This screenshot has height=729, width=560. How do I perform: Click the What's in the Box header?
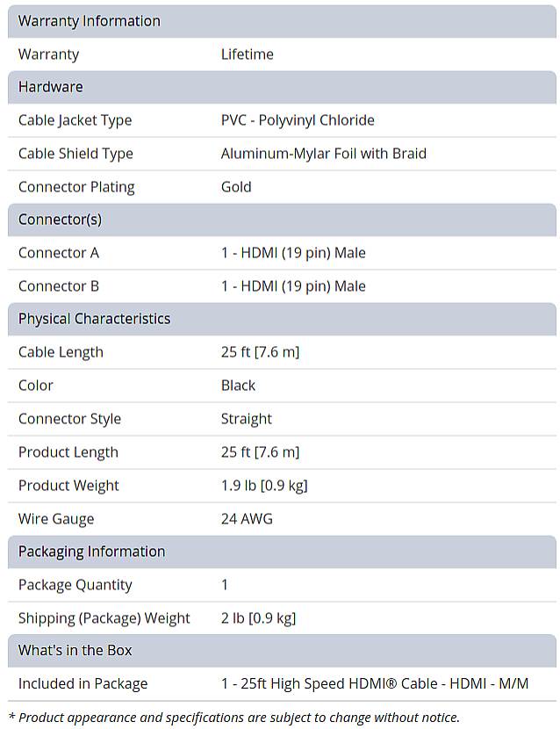click(x=75, y=651)
